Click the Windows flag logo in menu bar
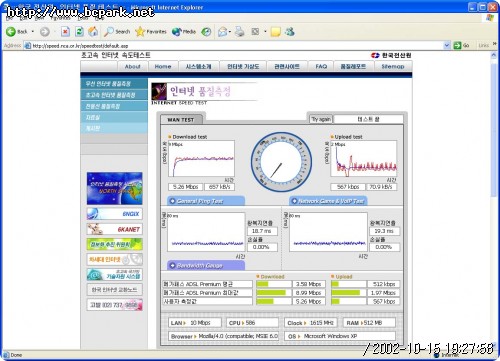The height and width of the screenshot is (361, 500). coord(490,18)
